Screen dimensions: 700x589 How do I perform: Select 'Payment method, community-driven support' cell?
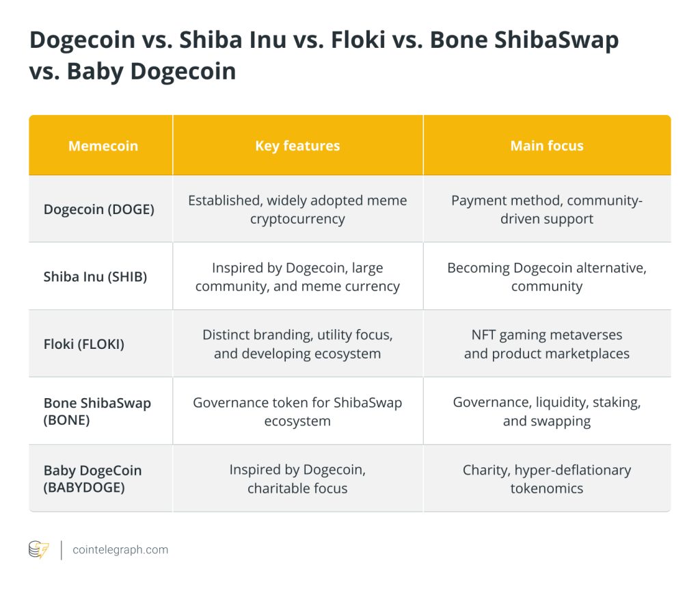547,209
